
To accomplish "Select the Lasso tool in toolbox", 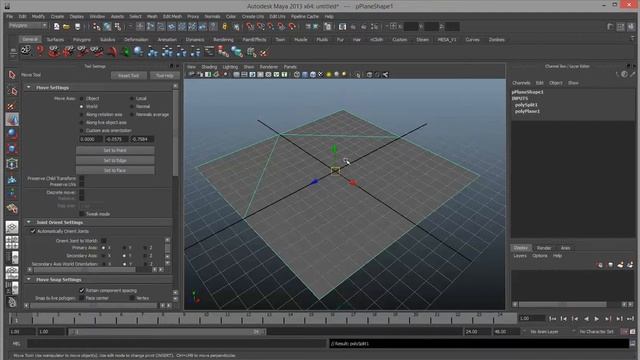I will (x=12, y=91).
